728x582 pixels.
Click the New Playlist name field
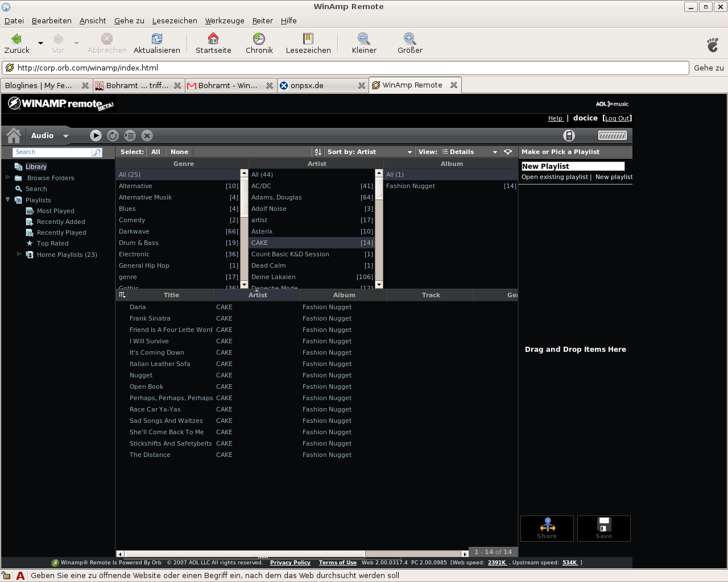573,166
